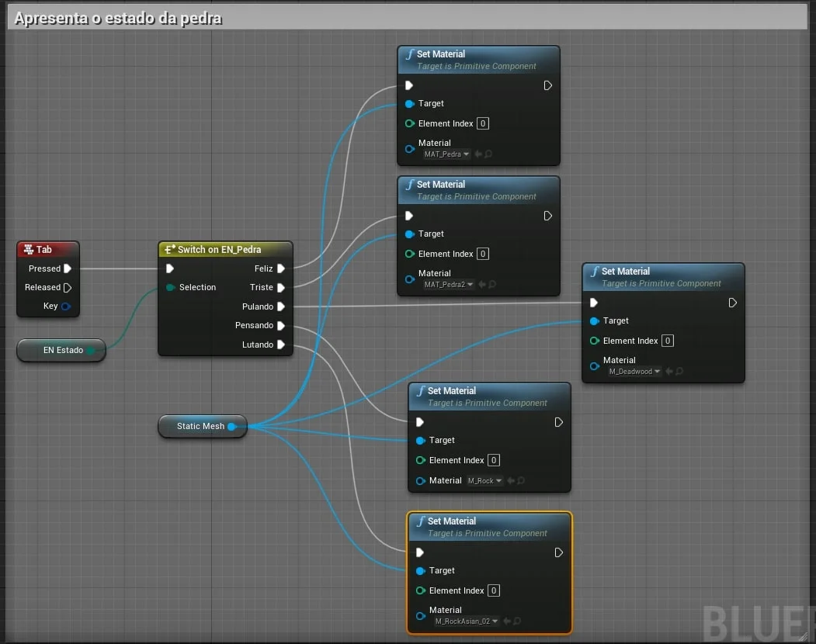Click Target pin of MAT_Pedra Set Material

(x=410, y=104)
